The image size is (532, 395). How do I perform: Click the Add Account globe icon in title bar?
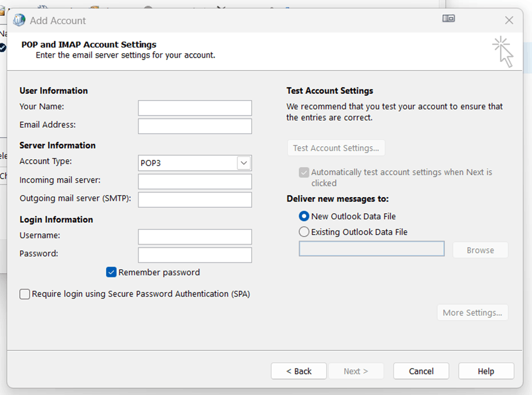(19, 20)
